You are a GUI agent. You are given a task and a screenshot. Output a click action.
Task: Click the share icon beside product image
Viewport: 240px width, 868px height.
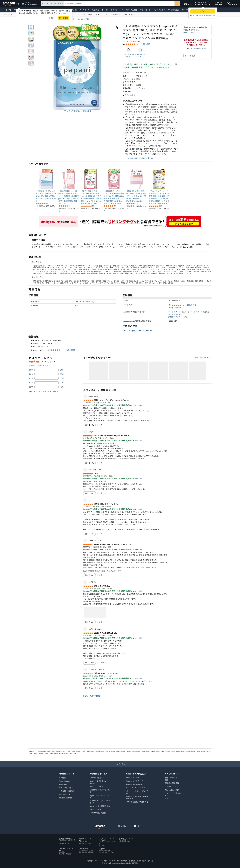[x=116, y=28]
